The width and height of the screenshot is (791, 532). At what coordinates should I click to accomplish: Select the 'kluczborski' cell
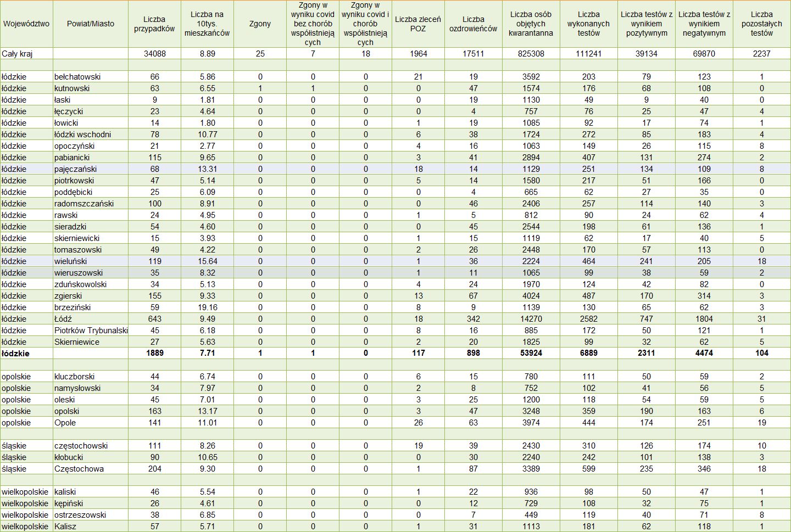tap(91, 377)
